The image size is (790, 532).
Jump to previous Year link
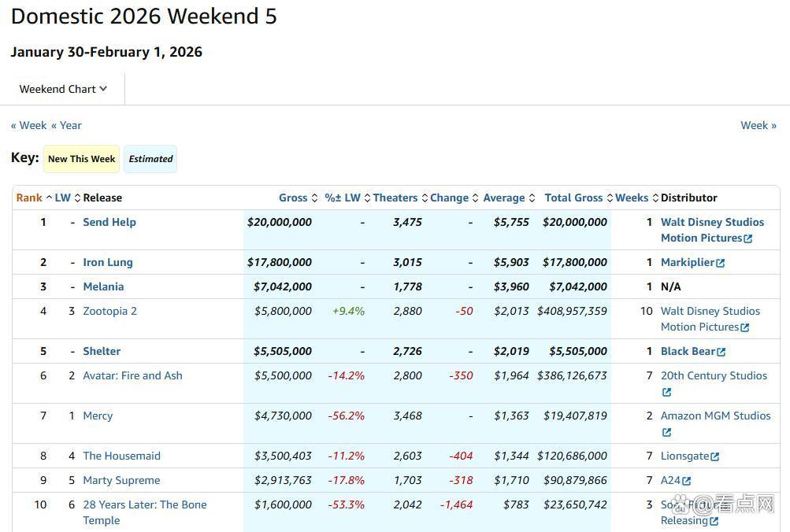click(x=66, y=125)
